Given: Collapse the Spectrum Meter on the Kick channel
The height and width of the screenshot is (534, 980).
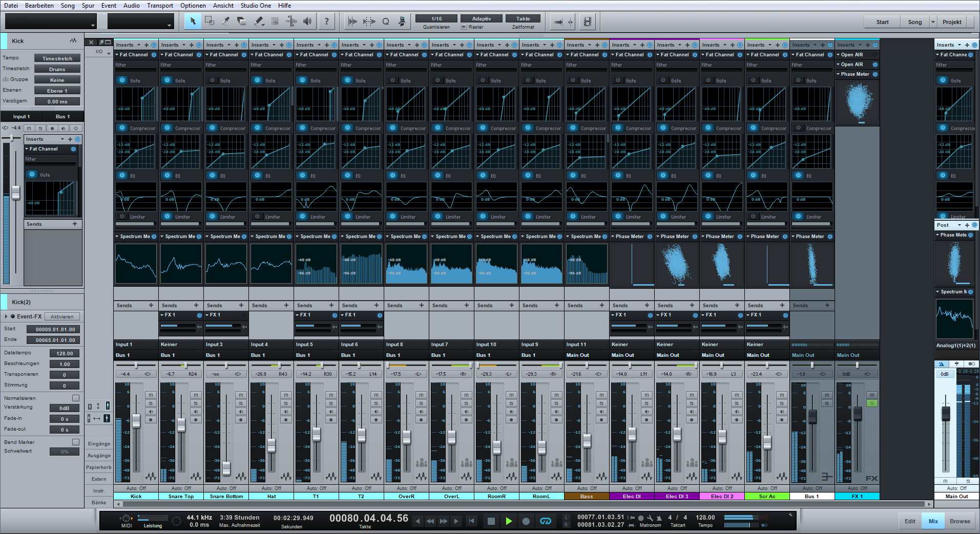Looking at the screenshot, I should pyautogui.click(x=117, y=237).
